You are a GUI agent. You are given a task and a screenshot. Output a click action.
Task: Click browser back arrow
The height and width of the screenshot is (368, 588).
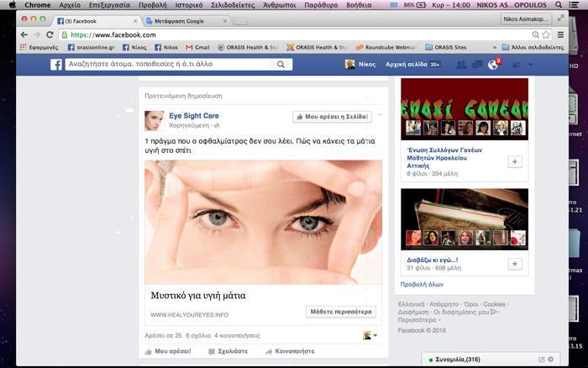tap(24, 35)
